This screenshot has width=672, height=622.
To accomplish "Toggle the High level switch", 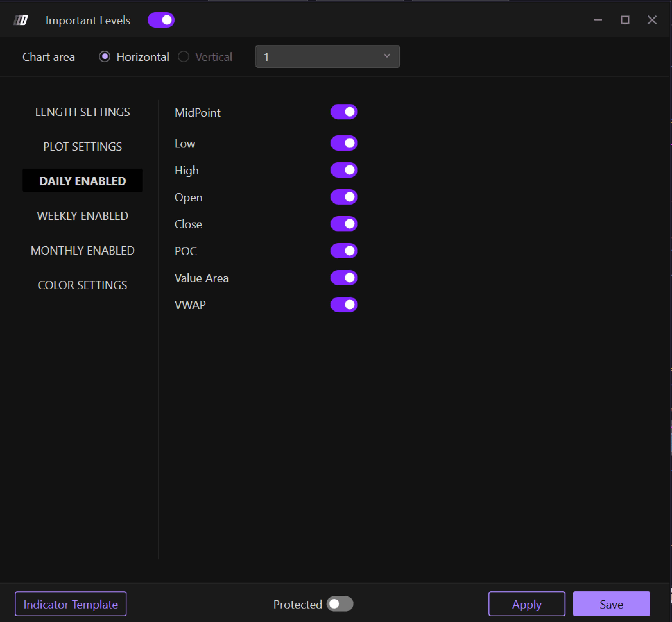I will click(x=344, y=170).
